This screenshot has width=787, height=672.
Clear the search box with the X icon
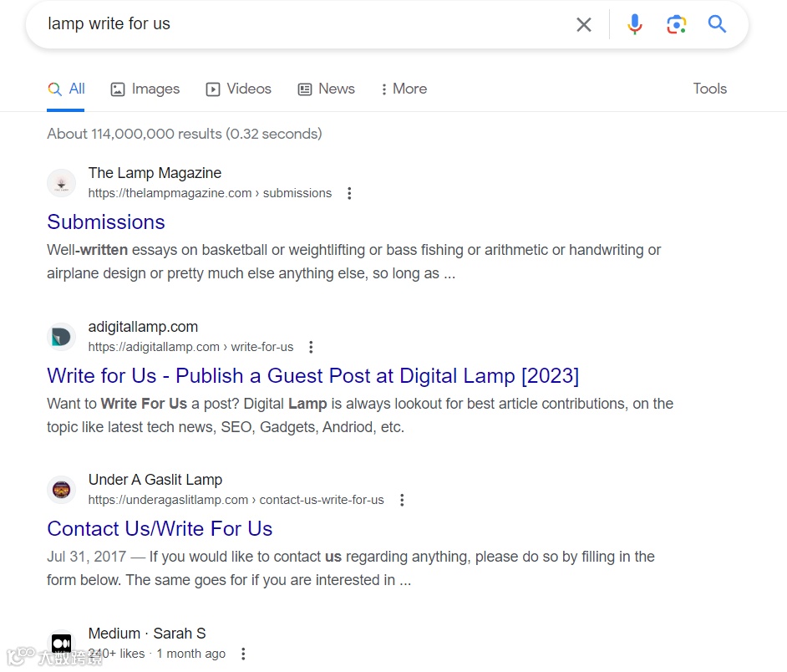pos(584,24)
